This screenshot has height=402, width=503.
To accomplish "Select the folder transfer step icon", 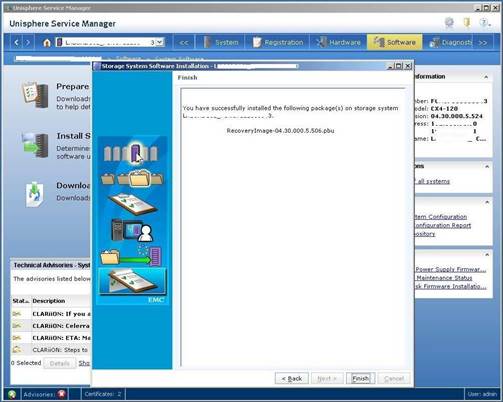I will pyautogui.click(x=131, y=256).
